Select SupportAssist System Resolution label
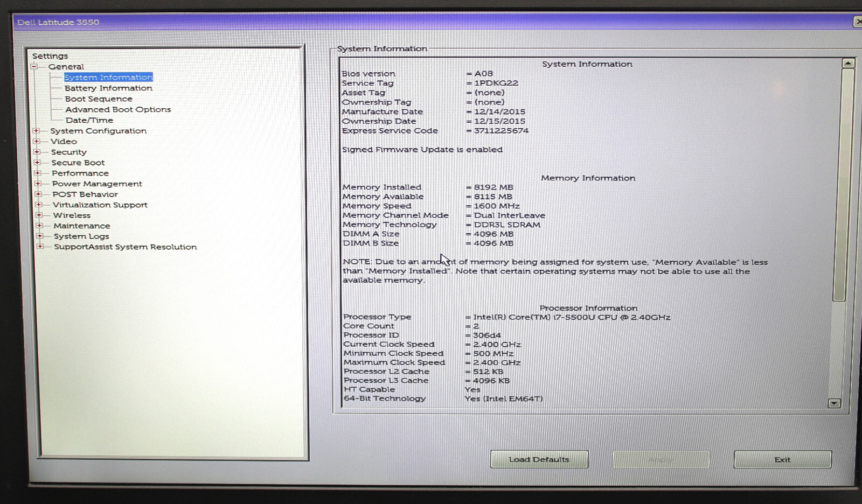This screenshot has height=504, width=862. pos(126,247)
